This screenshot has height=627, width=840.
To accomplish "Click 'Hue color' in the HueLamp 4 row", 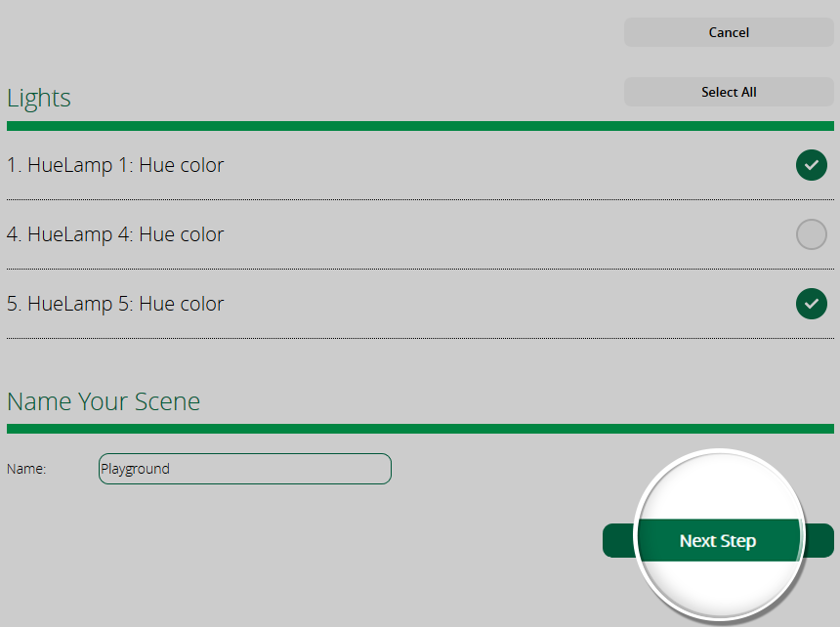I will [181, 234].
